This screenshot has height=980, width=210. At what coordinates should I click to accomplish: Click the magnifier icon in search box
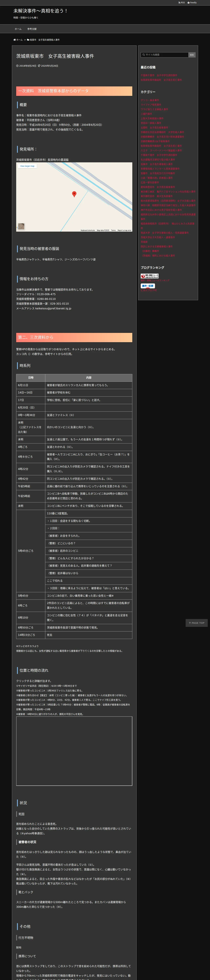coord(144,55)
